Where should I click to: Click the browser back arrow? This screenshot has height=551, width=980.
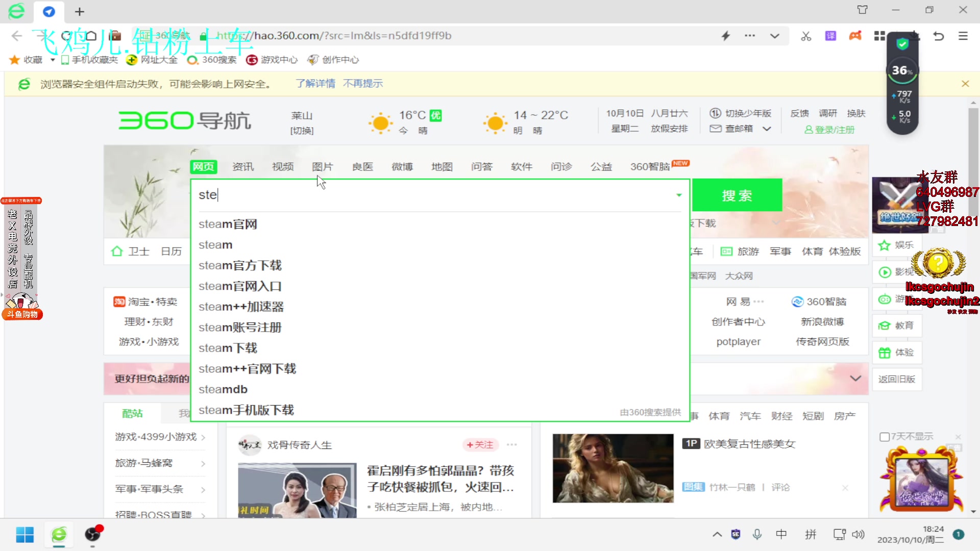pyautogui.click(x=16, y=36)
